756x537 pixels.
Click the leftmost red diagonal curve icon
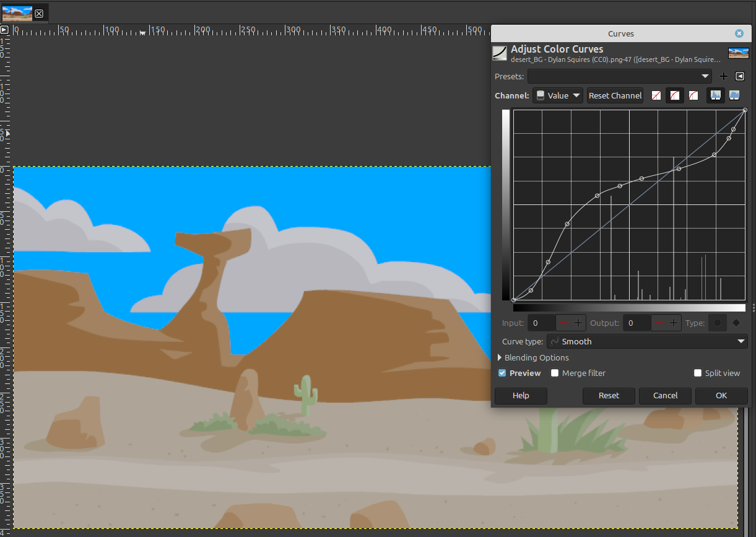coord(656,95)
